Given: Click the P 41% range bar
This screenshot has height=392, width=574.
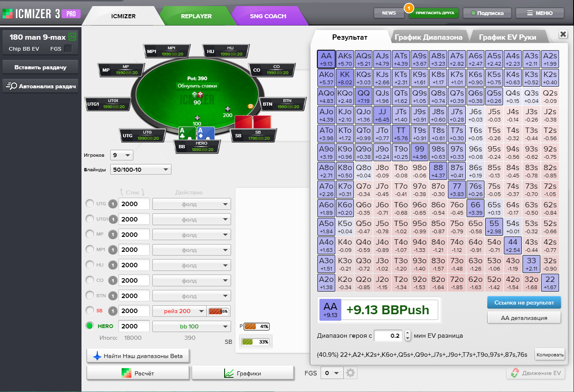Looking at the screenshot, I should pos(257,326).
